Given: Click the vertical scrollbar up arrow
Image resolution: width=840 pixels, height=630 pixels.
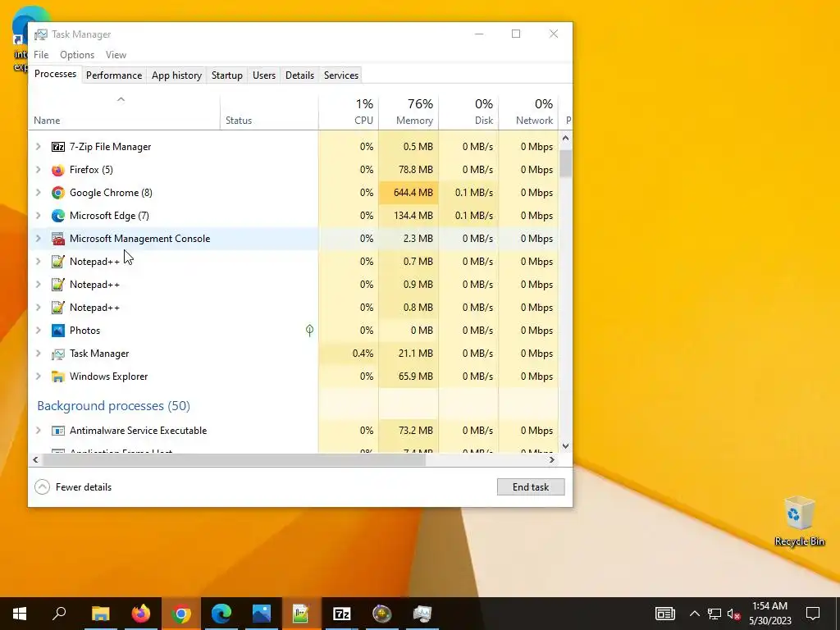Looking at the screenshot, I should point(565,138).
